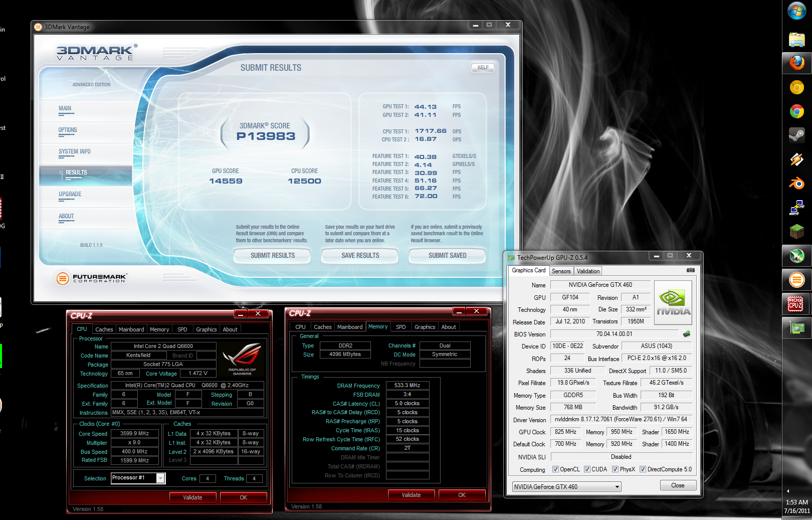812x520 pixels.
Task: Switch to the ROG CPU-Z taskbar icon
Action: coord(796,304)
